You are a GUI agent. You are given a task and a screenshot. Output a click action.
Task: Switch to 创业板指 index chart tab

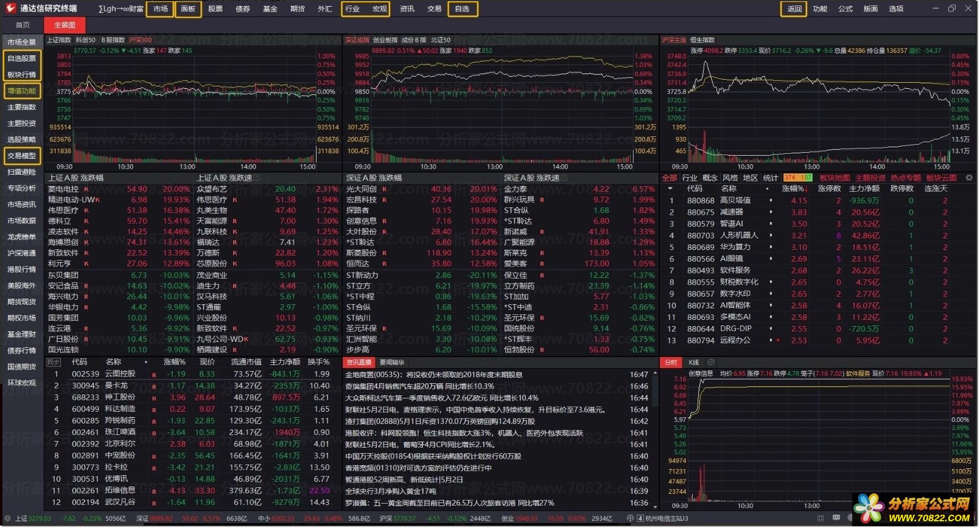385,40
